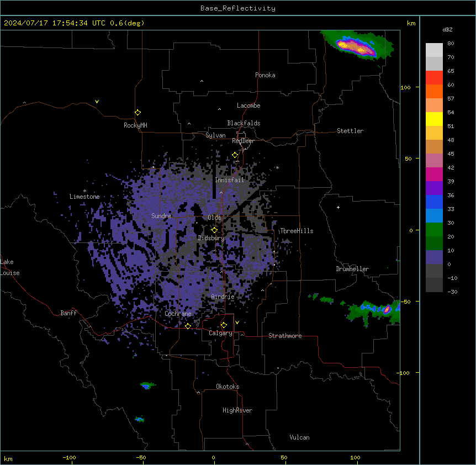This screenshot has height=465, width=476.
Task: Click the dBZ legend heading
Action: click(x=447, y=30)
